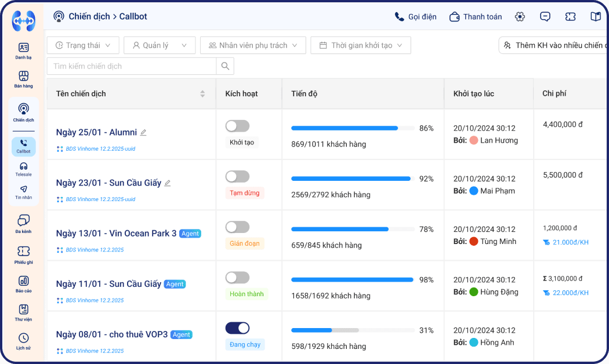Click the Gọi điện call button
Screen dimensions: 609x364
point(415,17)
